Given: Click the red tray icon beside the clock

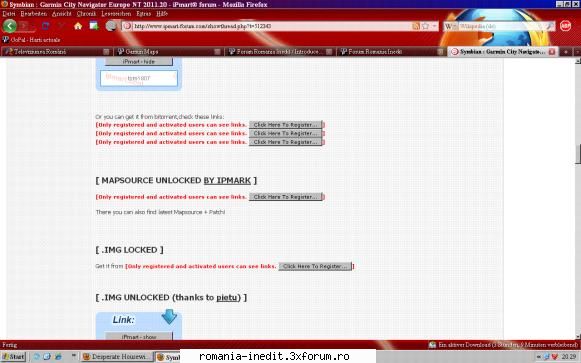Looking at the screenshot, I should point(555,357).
